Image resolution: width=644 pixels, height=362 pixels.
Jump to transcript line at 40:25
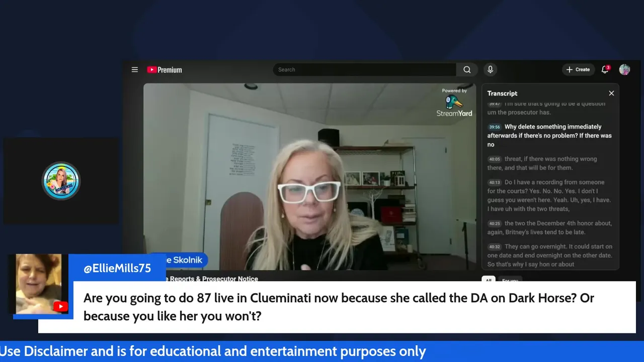pyautogui.click(x=550, y=228)
